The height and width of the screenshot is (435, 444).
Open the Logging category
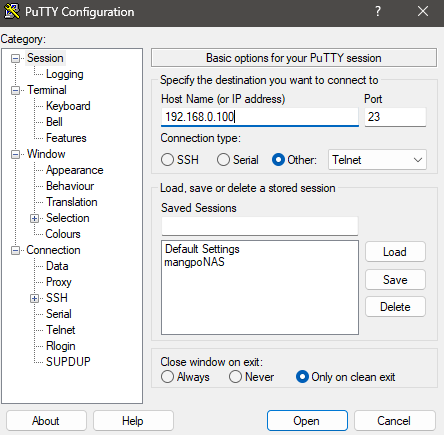click(x=65, y=74)
